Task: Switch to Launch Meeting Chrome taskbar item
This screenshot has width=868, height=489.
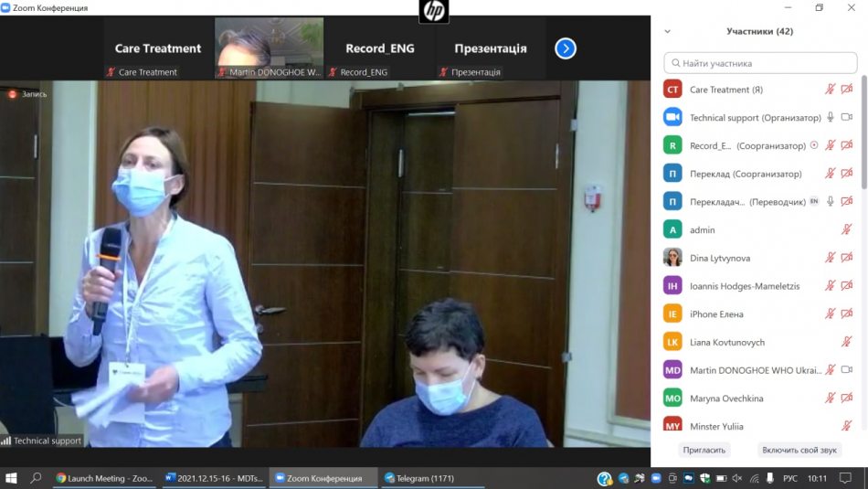Action: 103,478
